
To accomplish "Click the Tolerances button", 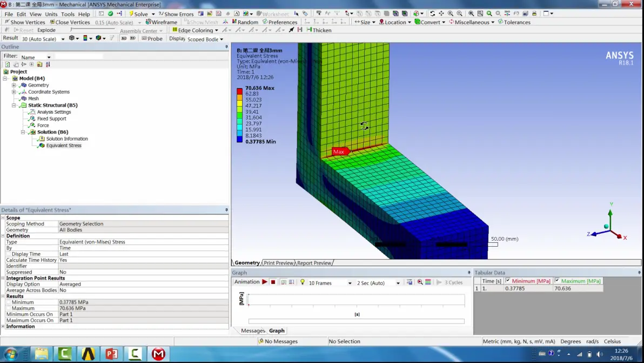I will coord(514,22).
